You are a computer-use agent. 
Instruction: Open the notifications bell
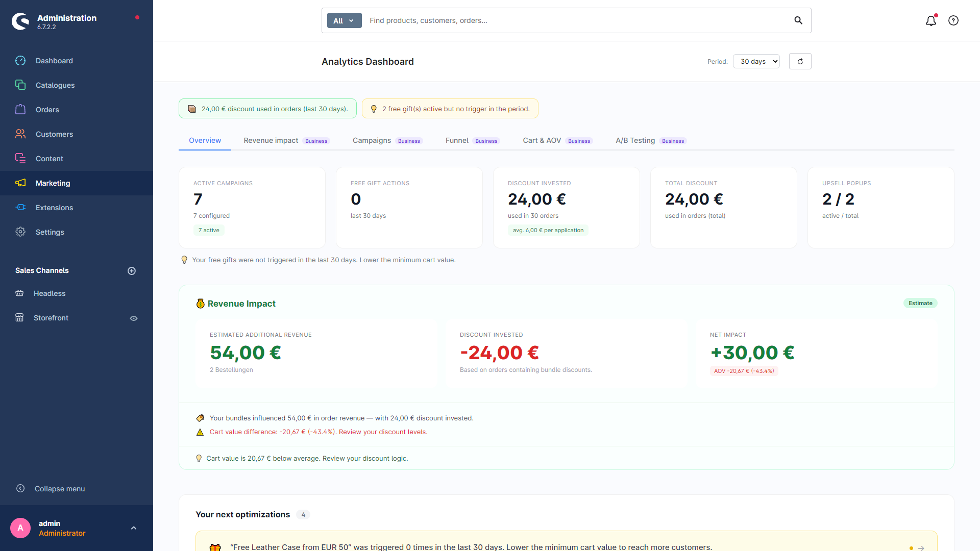[x=931, y=20]
